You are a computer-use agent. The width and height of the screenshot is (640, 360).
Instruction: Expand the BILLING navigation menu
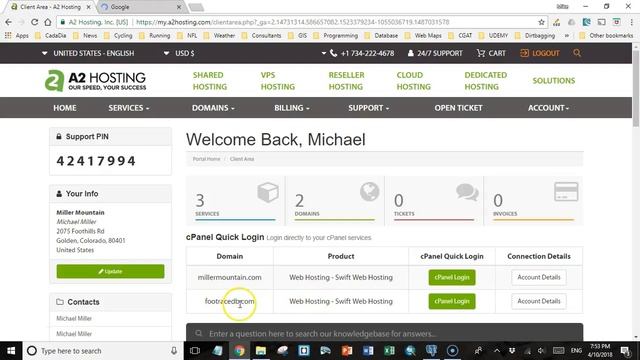(x=291, y=108)
